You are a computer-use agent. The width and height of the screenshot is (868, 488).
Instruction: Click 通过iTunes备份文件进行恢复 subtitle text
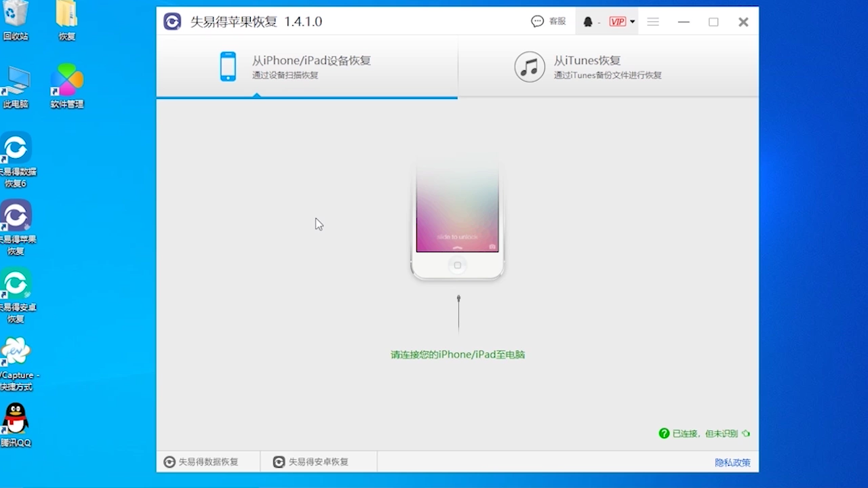pos(608,75)
